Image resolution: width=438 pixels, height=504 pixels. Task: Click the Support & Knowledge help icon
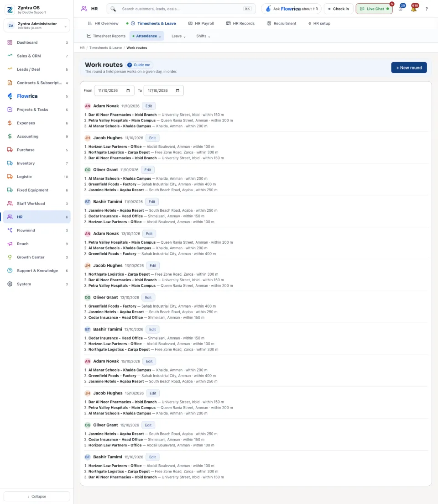tap(10, 271)
